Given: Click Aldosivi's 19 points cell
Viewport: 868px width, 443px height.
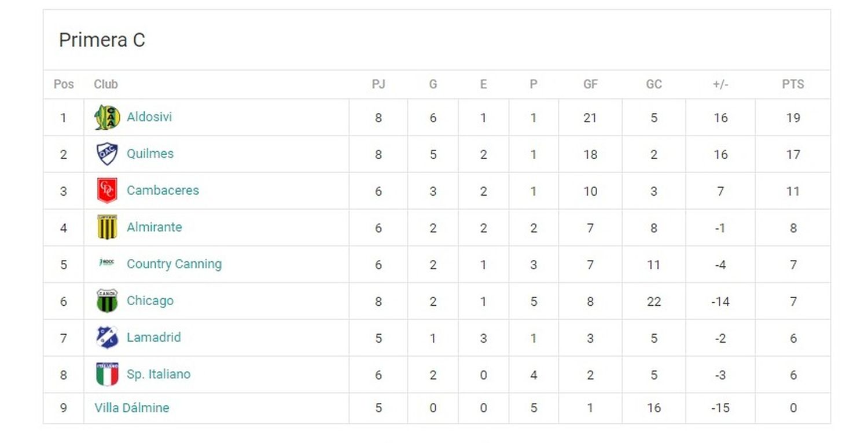Looking at the screenshot, I should point(793,118).
